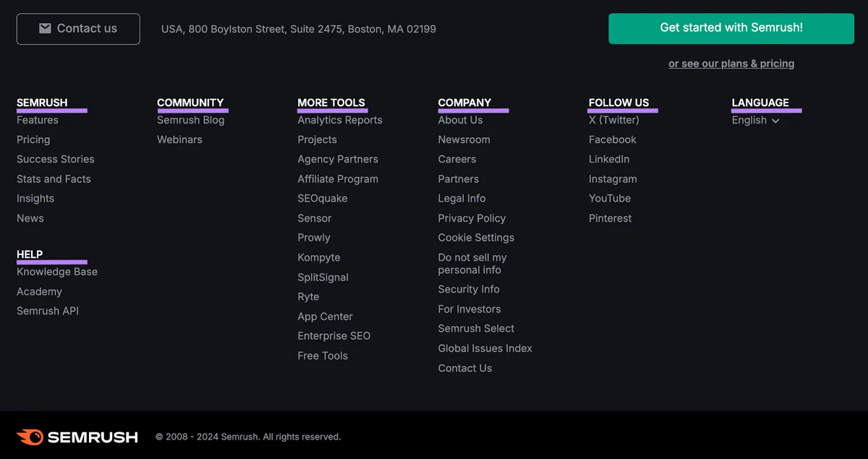Screen dimensions: 868x459
Task: Open the SEOquake tool link
Action: tap(323, 198)
